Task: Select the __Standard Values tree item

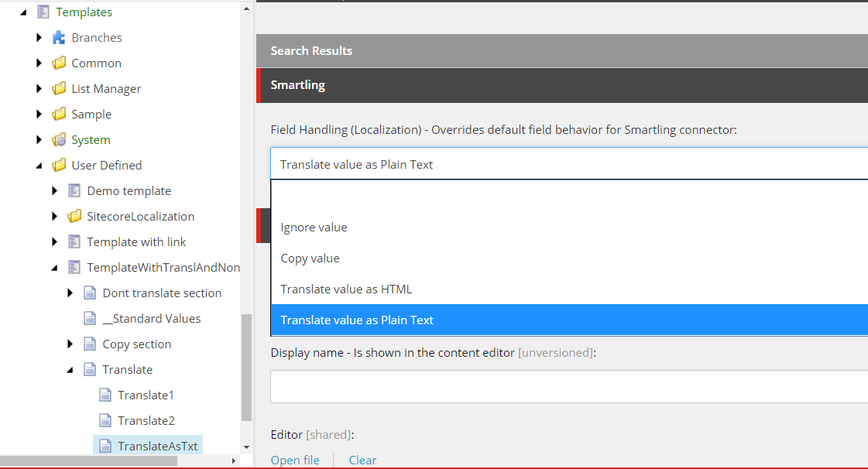Action: click(x=152, y=318)
